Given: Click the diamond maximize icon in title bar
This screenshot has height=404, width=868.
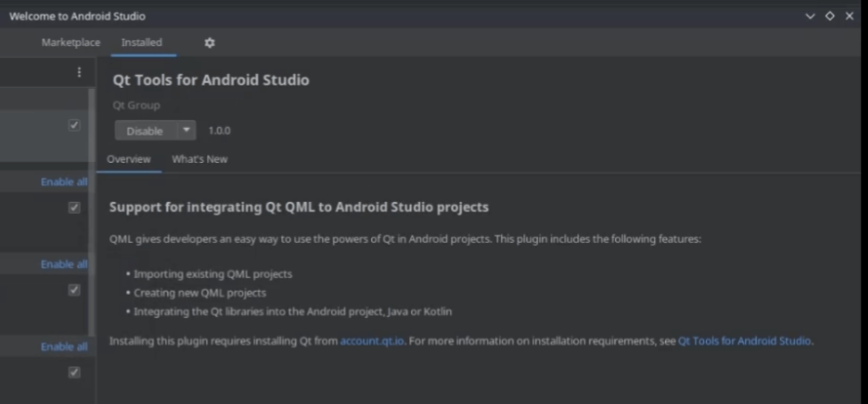Looking at the screenshot, I should click(830, 16).
